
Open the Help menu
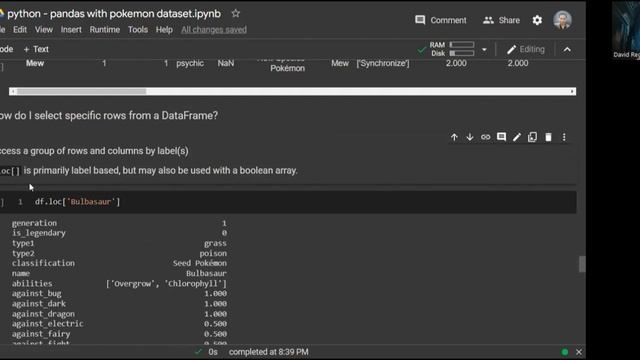pyautogui.click(x=164, y=30)
